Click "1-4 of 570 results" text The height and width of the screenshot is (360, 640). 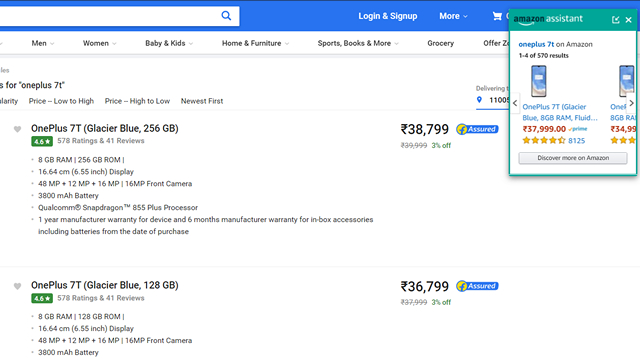(x=544, y=56)
